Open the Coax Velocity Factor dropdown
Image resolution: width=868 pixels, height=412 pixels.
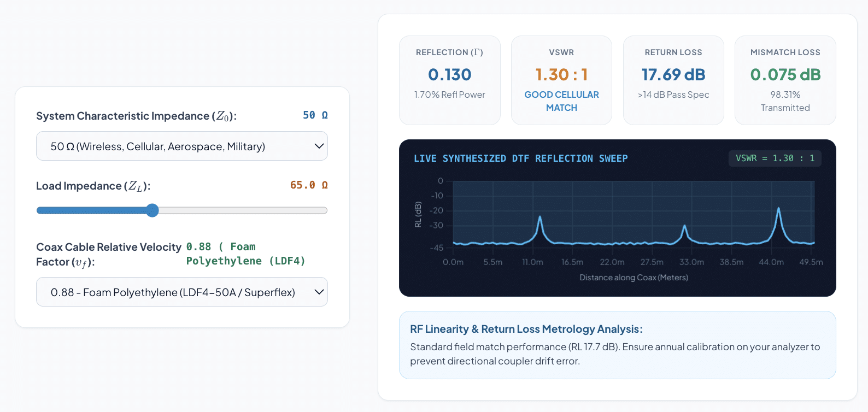181,292
